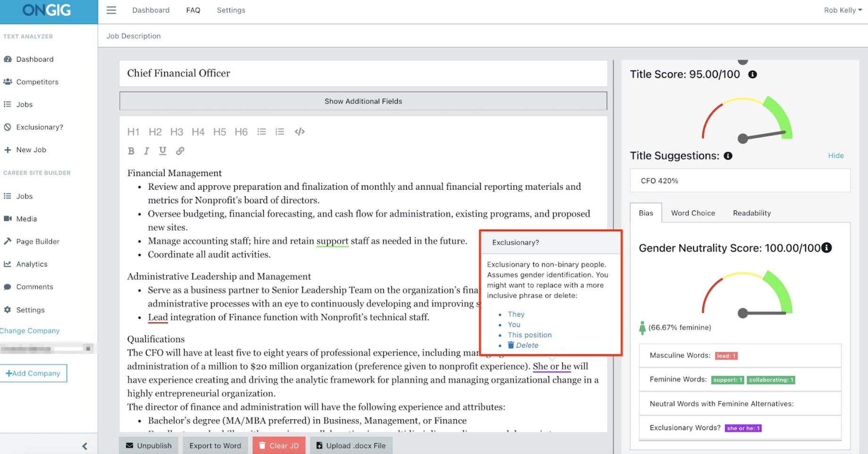Open the hamburger navigation menu
The image size is (868, 454).
tap(111, 10)
